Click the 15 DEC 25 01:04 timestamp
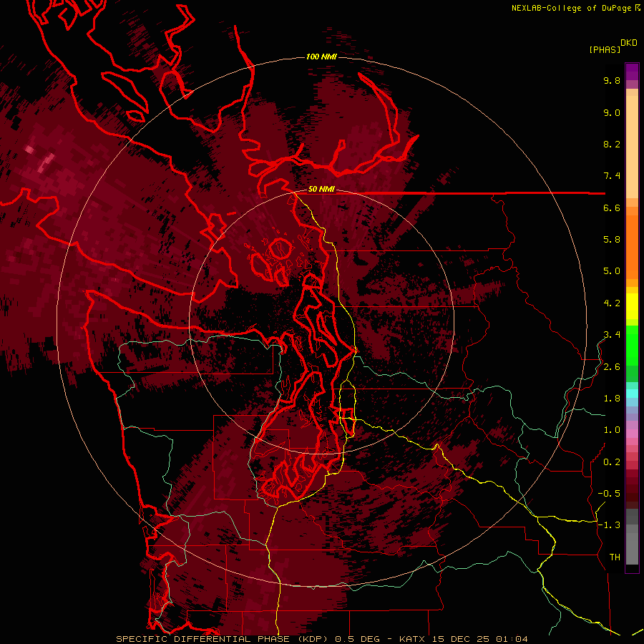 pyautogui.click(x=479, y=639)
